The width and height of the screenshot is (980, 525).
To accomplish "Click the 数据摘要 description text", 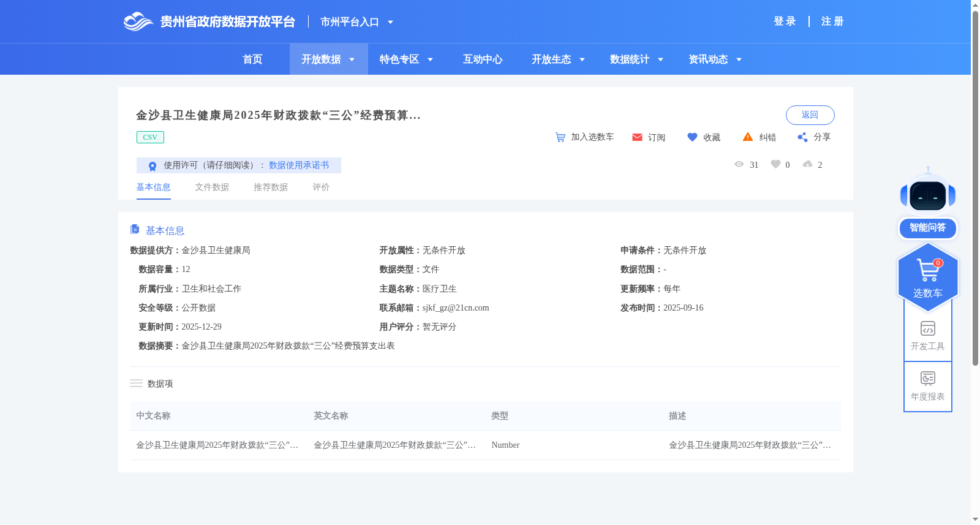I will pyautogui.click(x=288, y=346).
